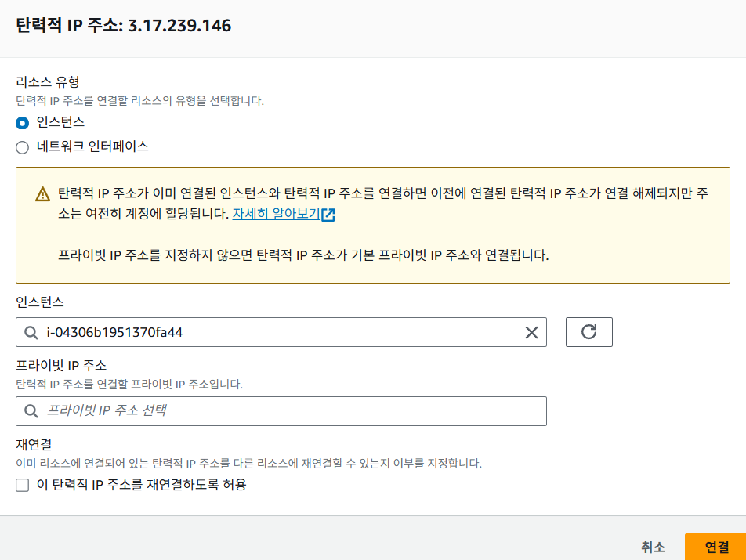Click the 리소스 유형 section label
The height and width of the screenshot is (560, 746).
tap(49, 81)
